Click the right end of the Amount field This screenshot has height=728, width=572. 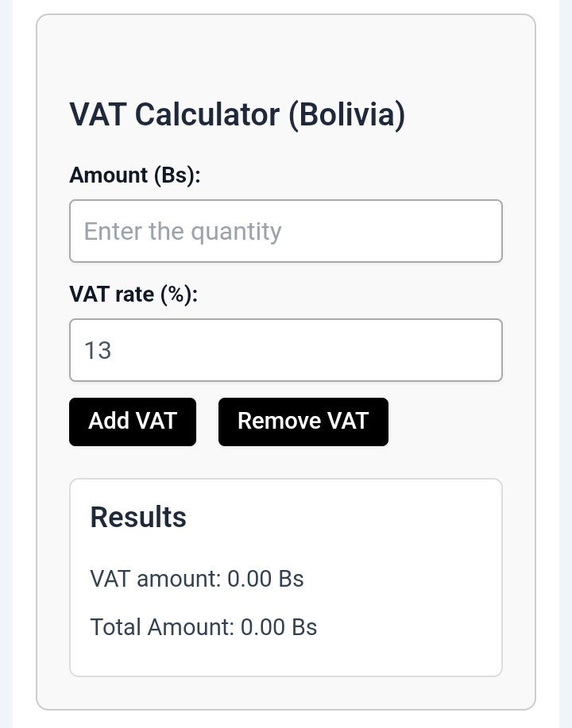click(x=483, y=231)
